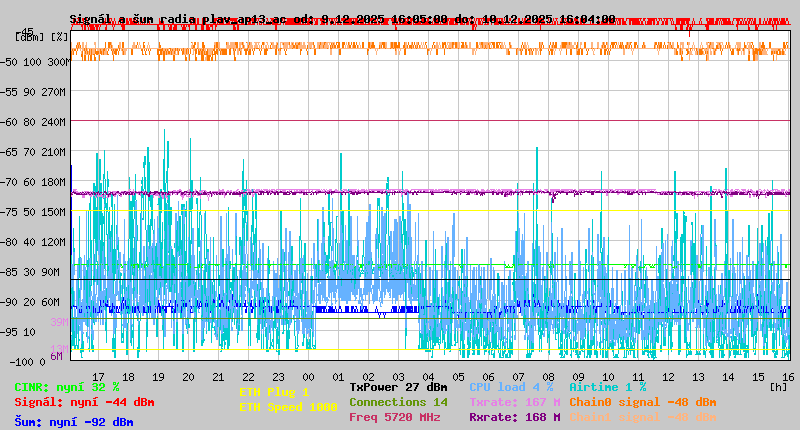Click the Rxrate 168 M legend label

coord(514,417)
